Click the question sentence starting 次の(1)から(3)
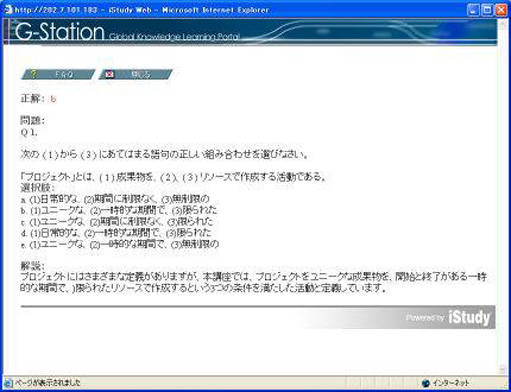This screenshot has width=511, height=392. click(164, 154)
